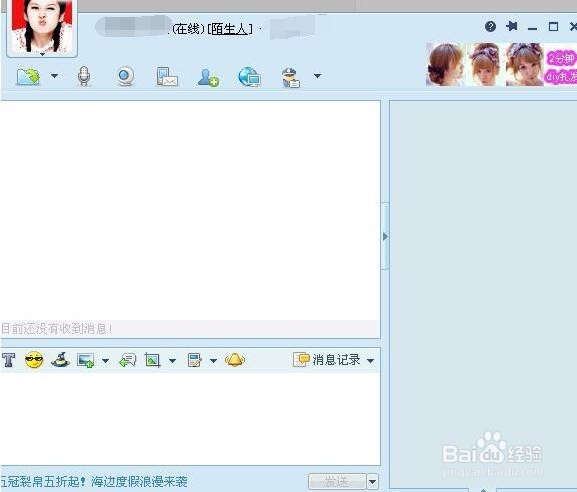
Task: Click in the message input box
Action: 190,419
